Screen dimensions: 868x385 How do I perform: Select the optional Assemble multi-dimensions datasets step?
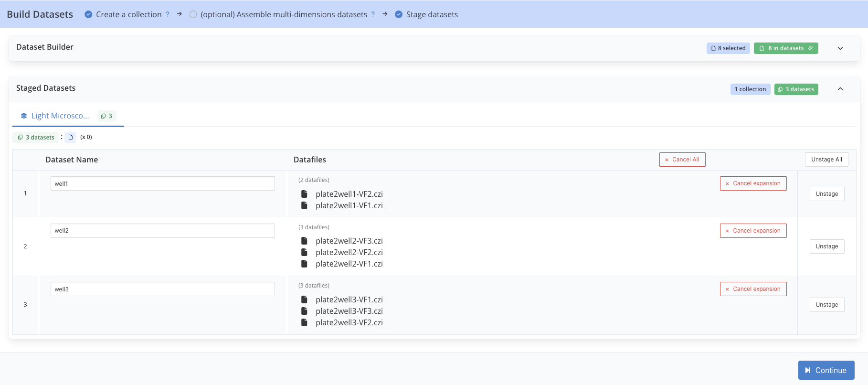278,14
